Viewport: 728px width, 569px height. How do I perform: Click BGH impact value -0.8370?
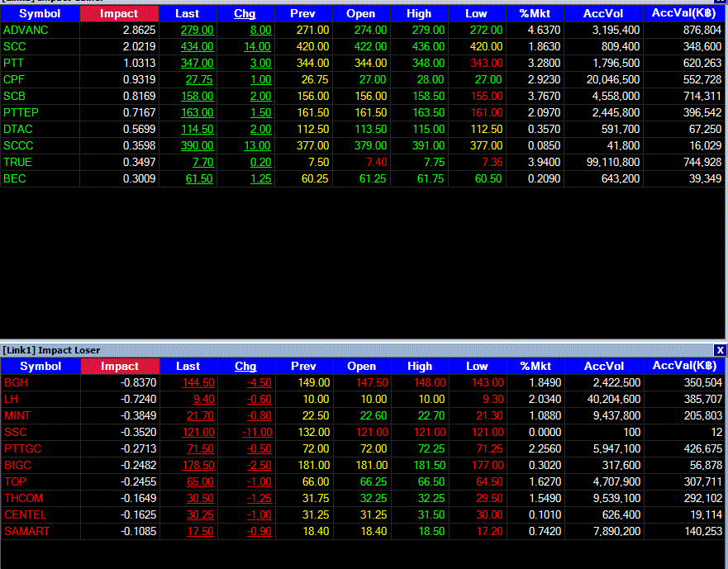(138, 383)
